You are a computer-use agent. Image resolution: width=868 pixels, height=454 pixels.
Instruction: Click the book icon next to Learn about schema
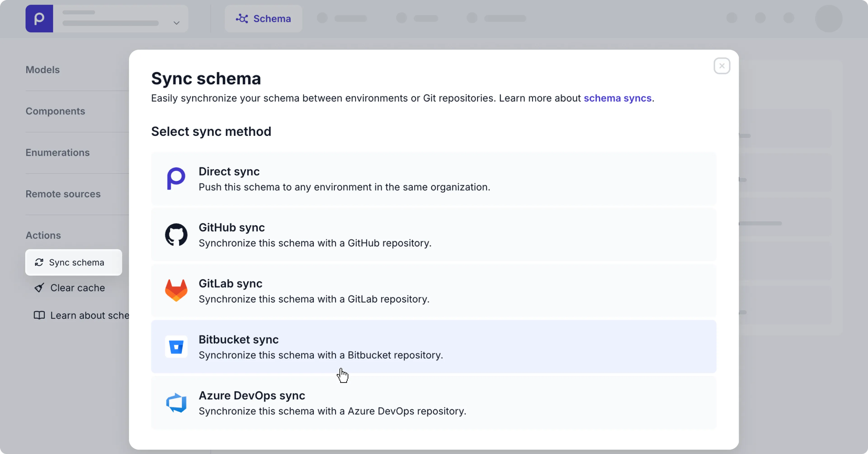[x=39, y=315]
